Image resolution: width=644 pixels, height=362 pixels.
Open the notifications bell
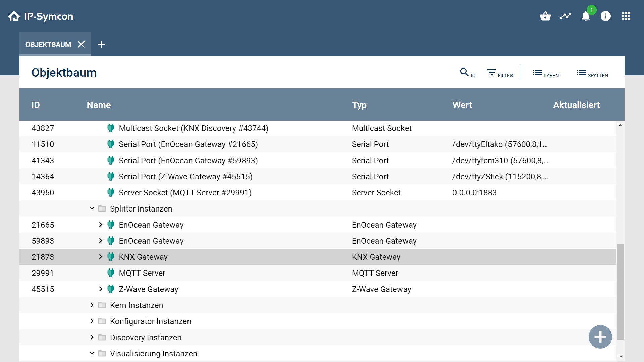[x=586, y=16]
